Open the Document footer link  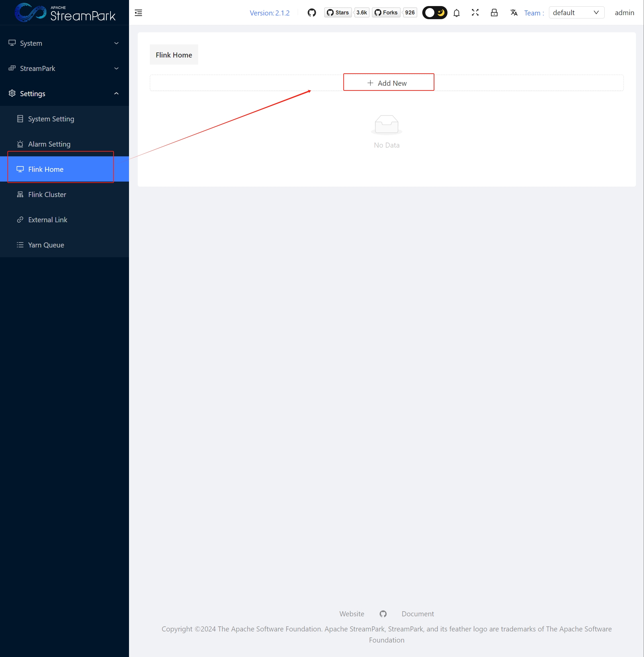click(x=417, y=614)
